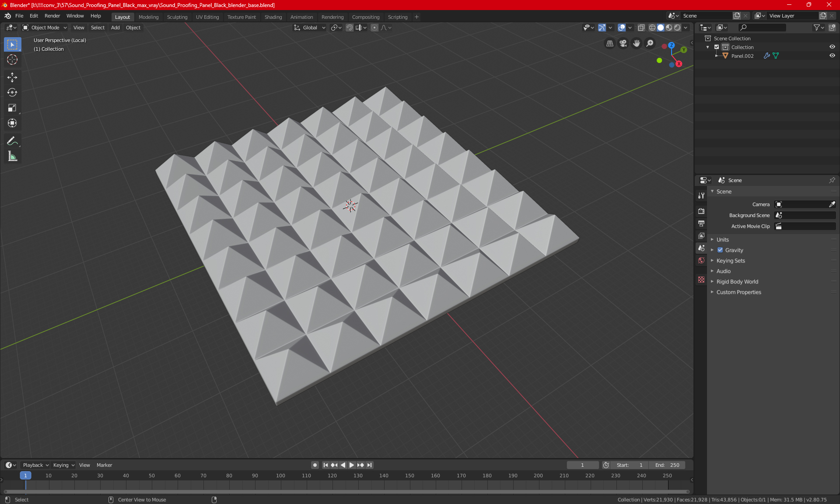Select the Move tool
840x504 pixels.
(x=12, y=77)
